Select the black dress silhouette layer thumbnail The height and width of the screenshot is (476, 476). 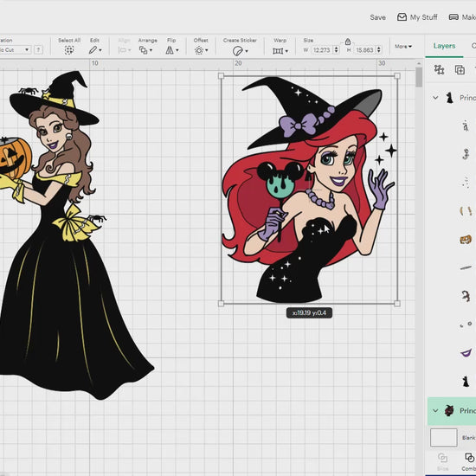click(466, 381)
